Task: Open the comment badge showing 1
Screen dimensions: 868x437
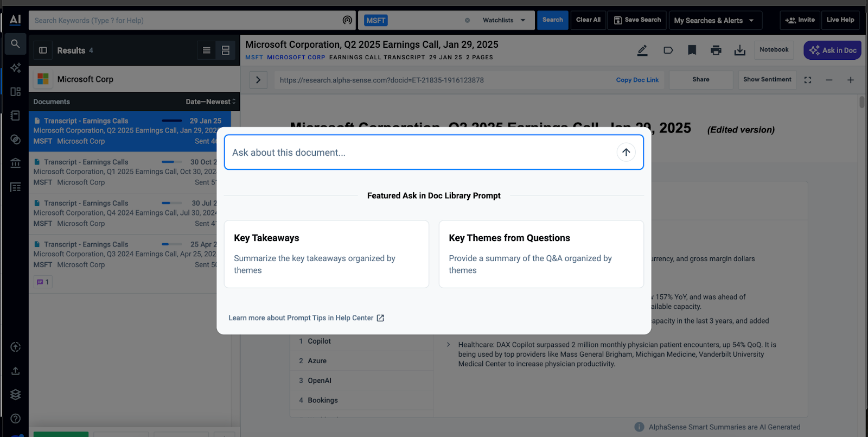Action: 43,282
